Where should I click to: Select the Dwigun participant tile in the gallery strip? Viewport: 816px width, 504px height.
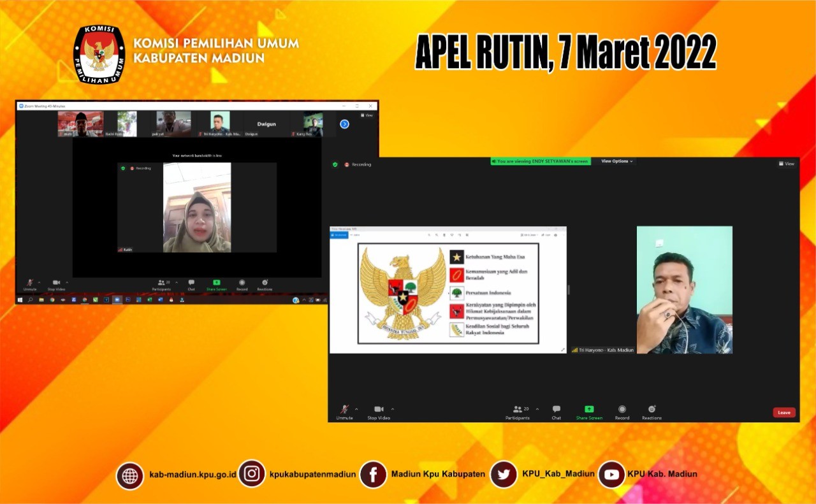pos(266,124)
